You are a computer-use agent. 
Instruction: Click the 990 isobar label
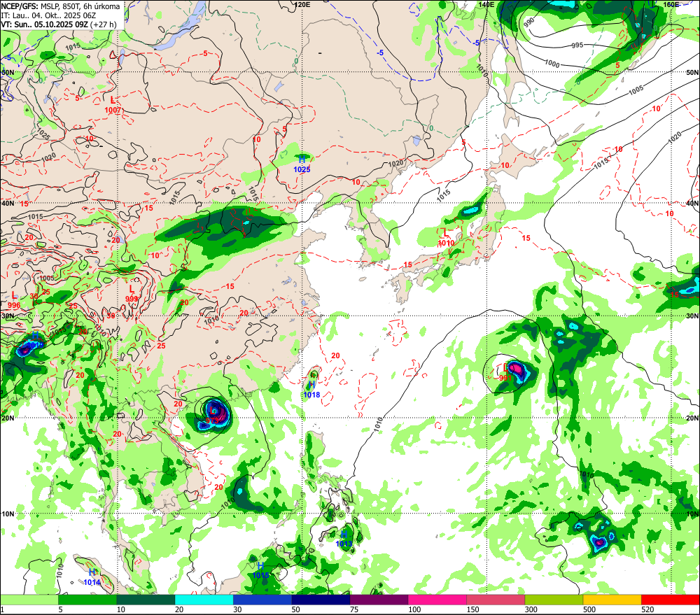click(x=528, y=24)
